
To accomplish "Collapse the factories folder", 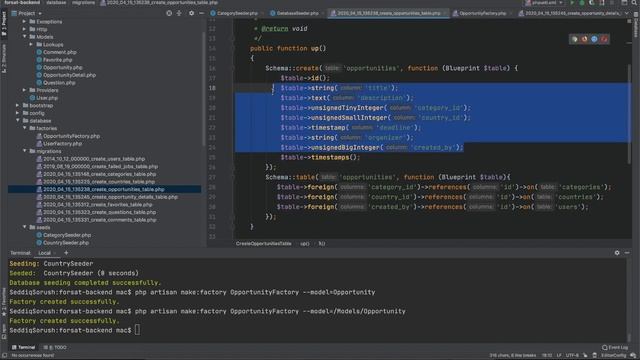I will 24,128.
